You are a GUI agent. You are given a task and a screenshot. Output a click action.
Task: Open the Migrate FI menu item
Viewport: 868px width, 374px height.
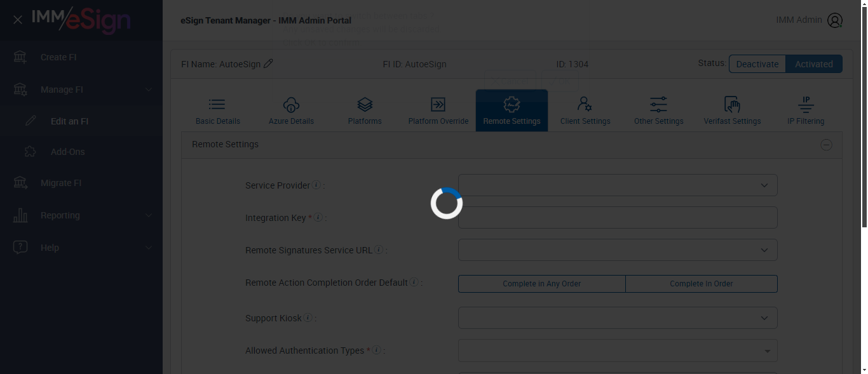pyautogui.click(x=81, y=183)
